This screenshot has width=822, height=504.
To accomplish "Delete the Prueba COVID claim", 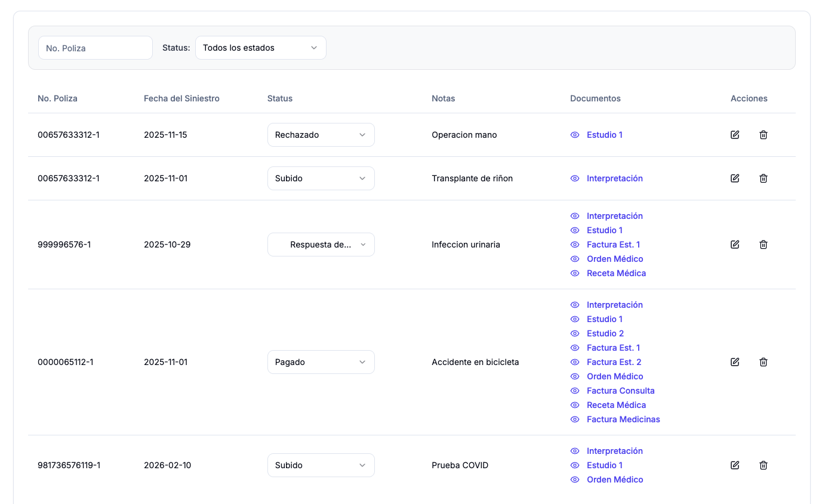I will coord(763,465).
